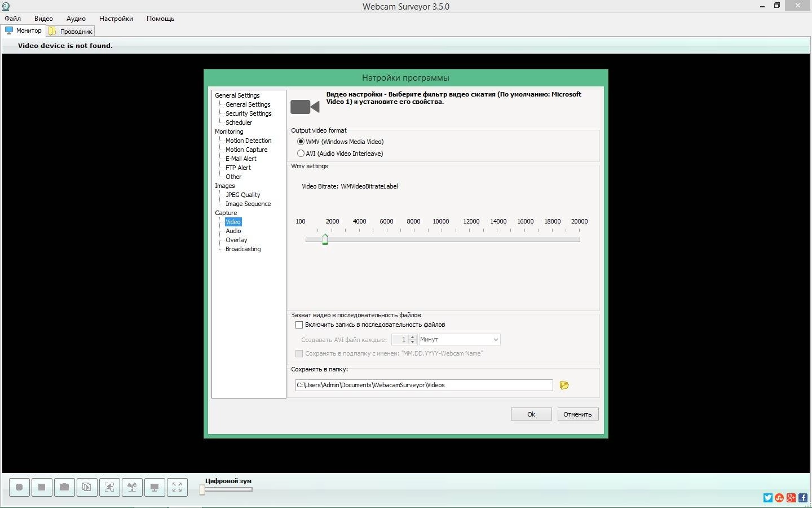Select E-Mail Alert in the tree
Image resolution: width=812 pixels, height=508 pixels.
pyautogui.click(x=241, y=159)
